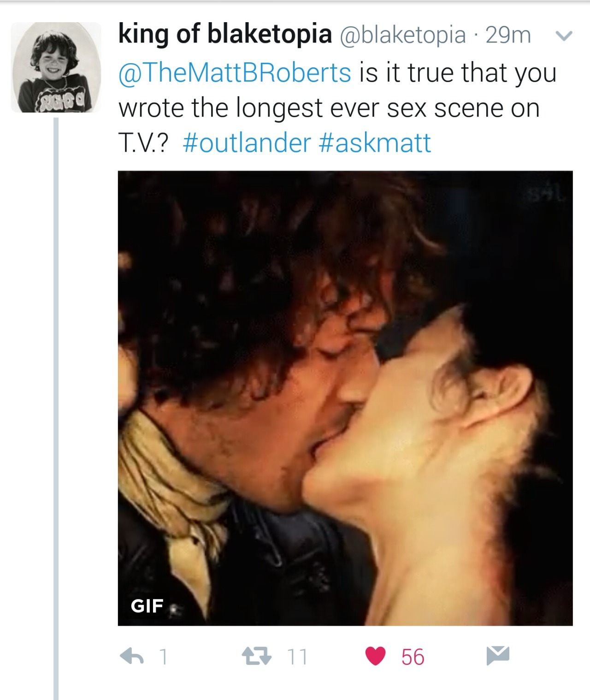The height and width of the screenshot is (700, 590).
Task: Click the like count of 56
Action: [413, 657]
